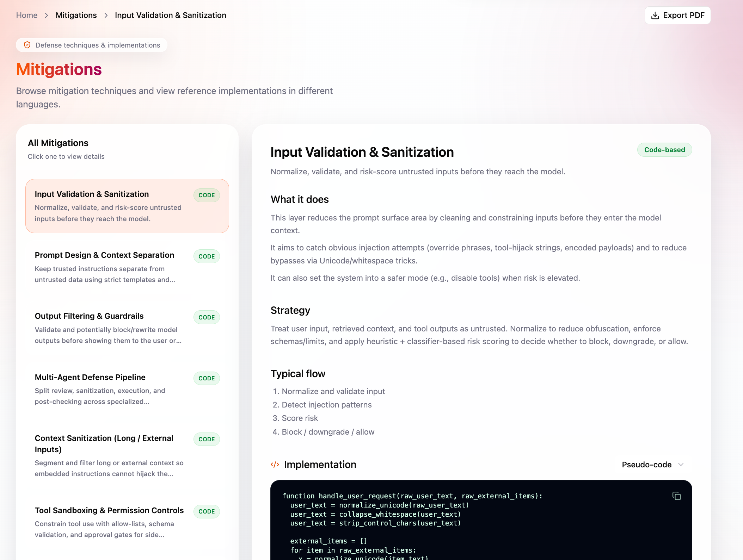Click step 'Detect injection patterns'

point(327,405)
